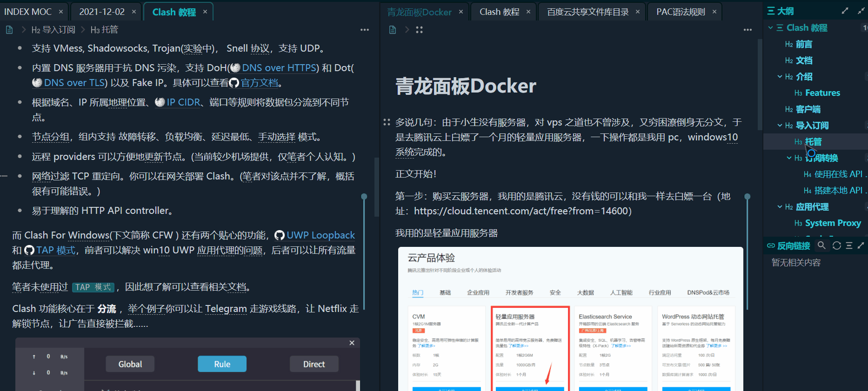Open the DNS over TLS link

coord(74,83)
